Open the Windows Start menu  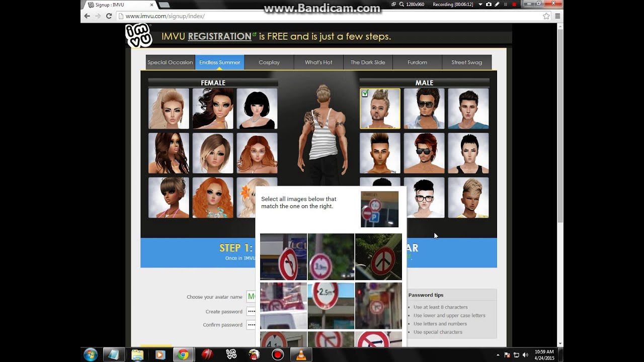(91, 355)
